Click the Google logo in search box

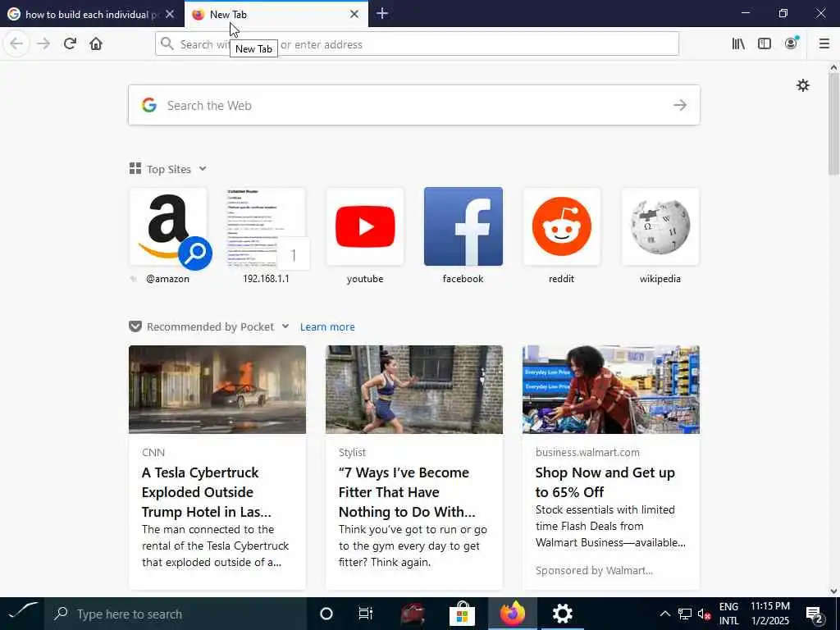[x=149, y=105]
